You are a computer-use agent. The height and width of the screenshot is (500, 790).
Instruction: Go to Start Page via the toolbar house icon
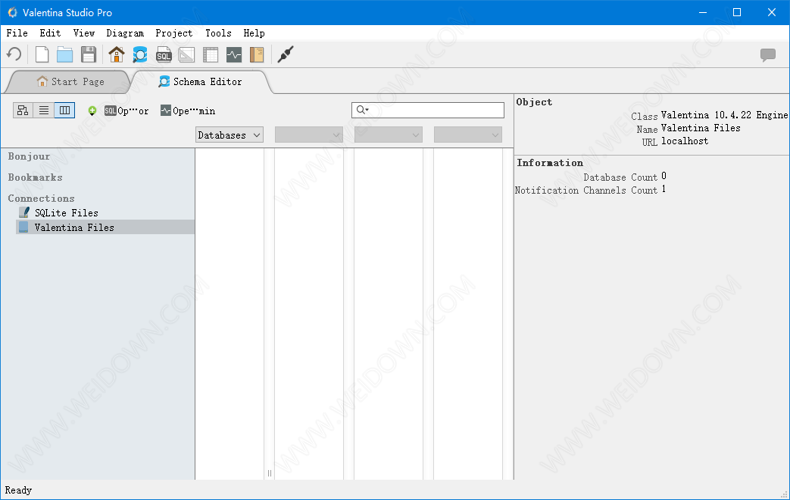[116, 54]
